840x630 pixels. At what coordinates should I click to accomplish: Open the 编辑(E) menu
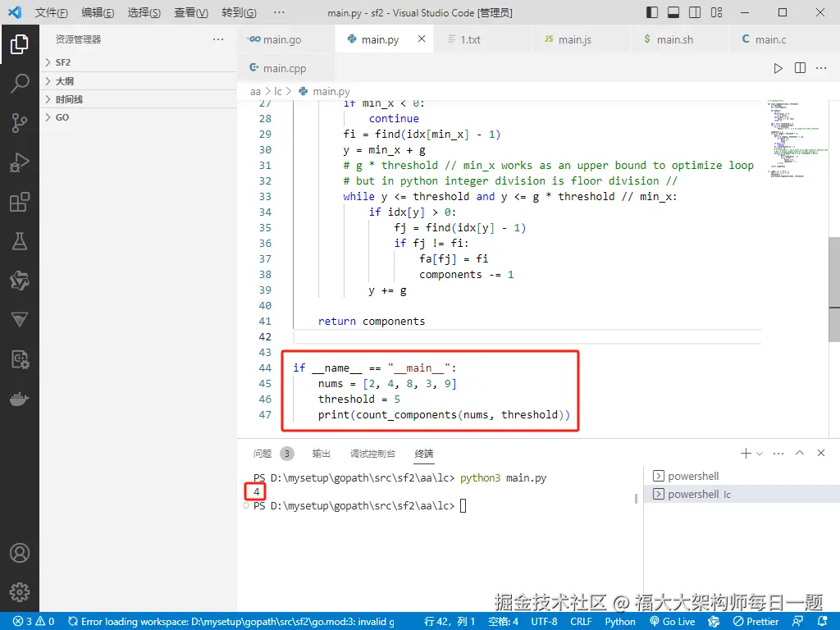click(98, 12)
